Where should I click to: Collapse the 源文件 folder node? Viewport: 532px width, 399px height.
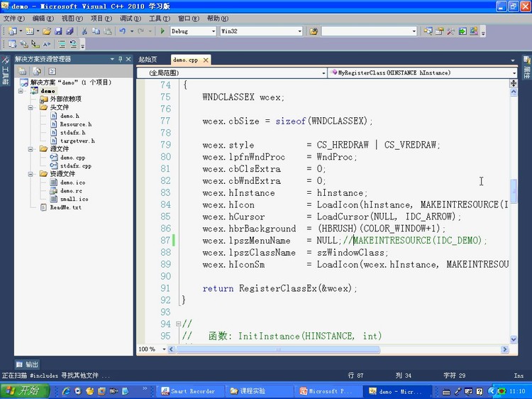[x=32, y=149]
